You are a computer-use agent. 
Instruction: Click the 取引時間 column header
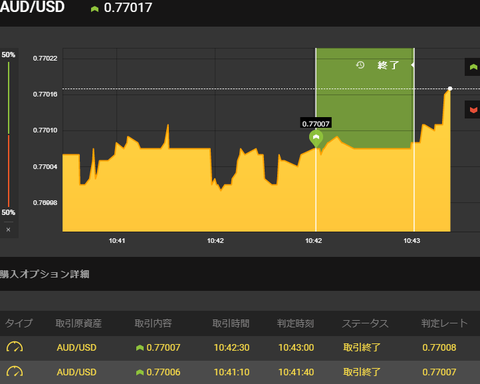pos(231,323)
